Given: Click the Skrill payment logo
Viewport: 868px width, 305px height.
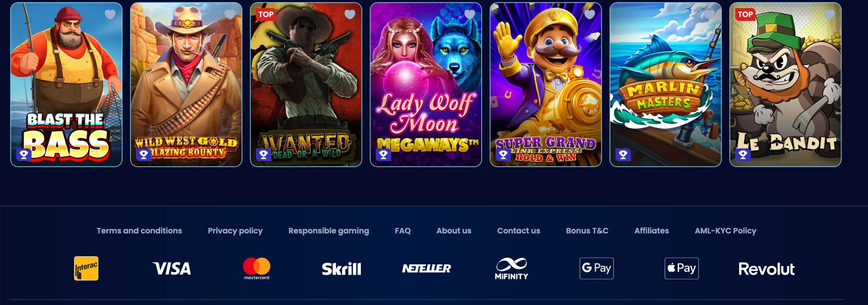Looking at the screenshot, I should coord(341,269).
